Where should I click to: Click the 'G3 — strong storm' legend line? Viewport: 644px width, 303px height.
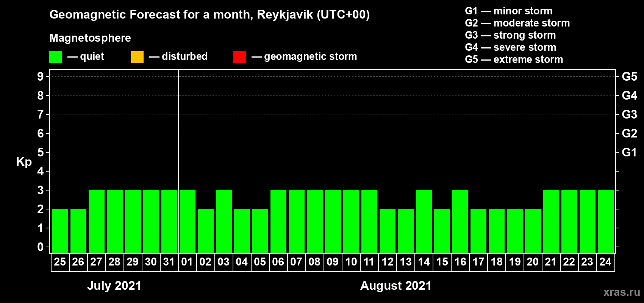click(x=510, y=35)
